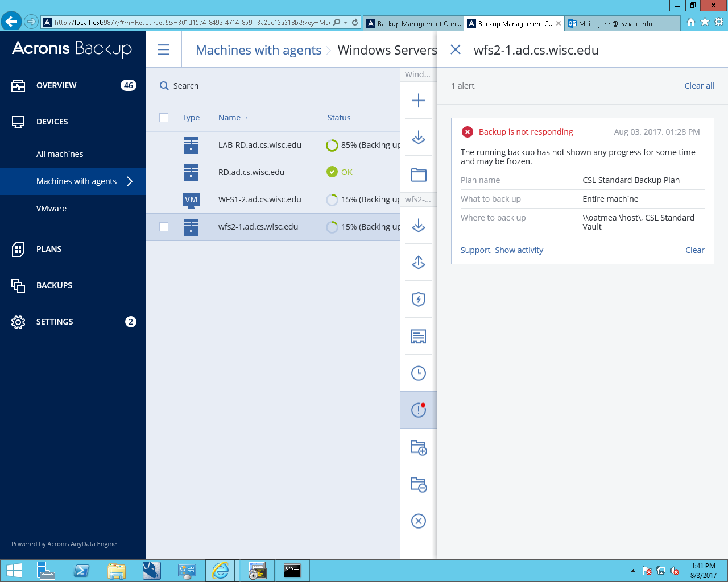Open Settings section in sidebar
Screen dimensions: 728x582
click(x=73, y=322)
